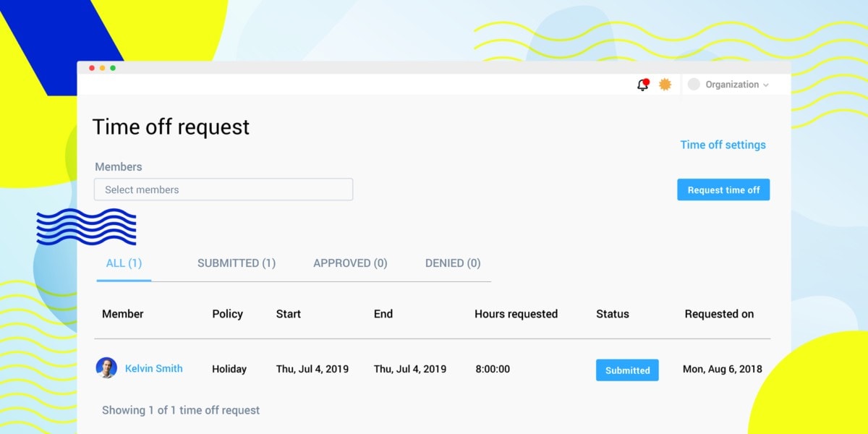Switch to the SUBMITTED (1) tab
Screen dimensions: 868x434
click(x=236, y=263)
